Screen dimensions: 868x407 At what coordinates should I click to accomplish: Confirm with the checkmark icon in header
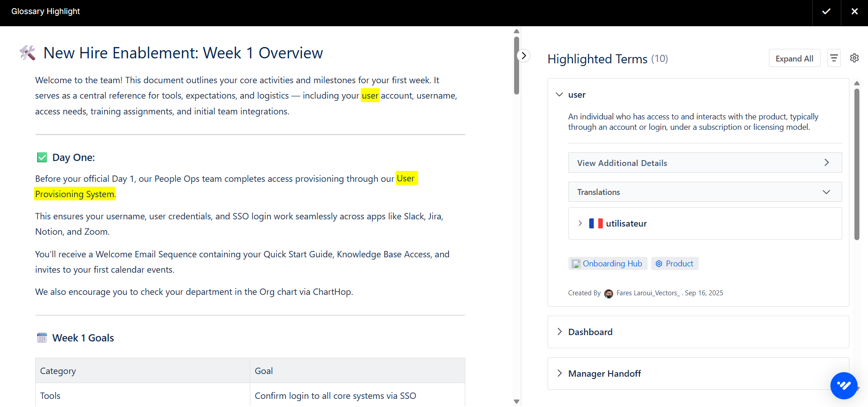click(x=826, y=11)
